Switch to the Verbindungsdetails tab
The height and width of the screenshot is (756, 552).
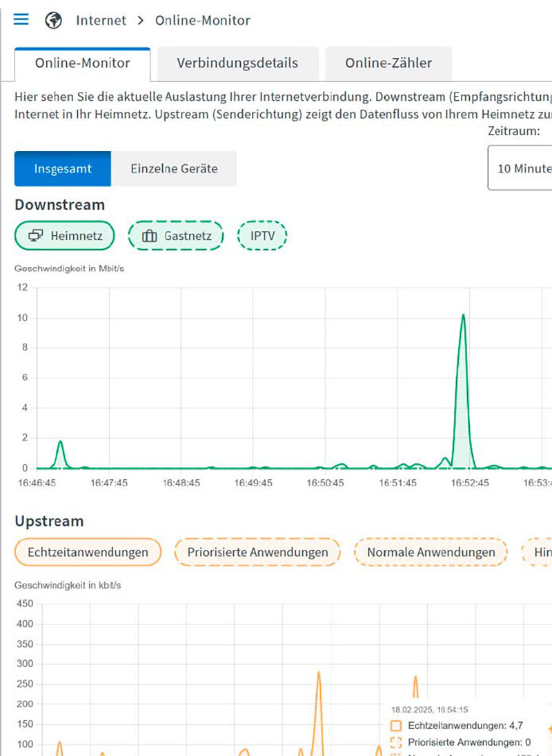(238, 63)
